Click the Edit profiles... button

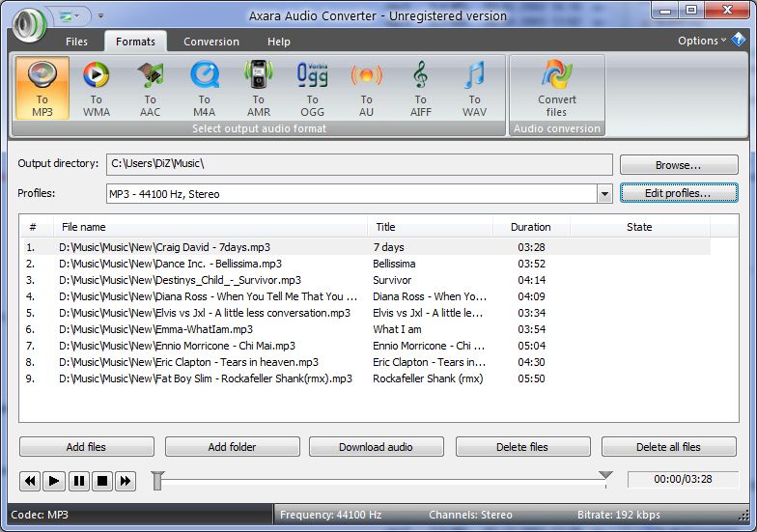[x=679, y=193]
